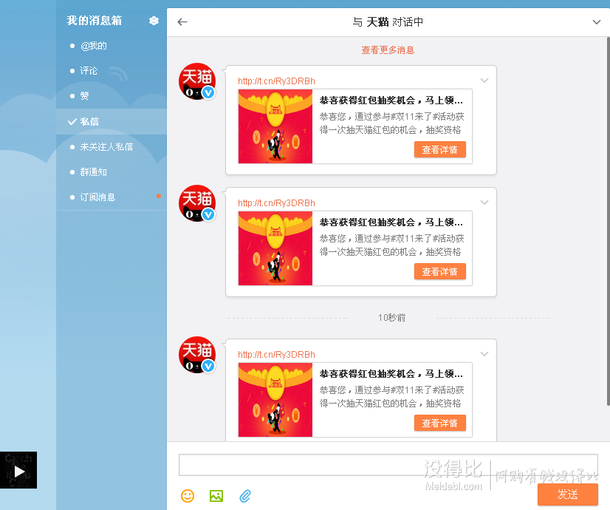Click the 天猫 name in header
610x510 pixels.
(x=377, y=22)
